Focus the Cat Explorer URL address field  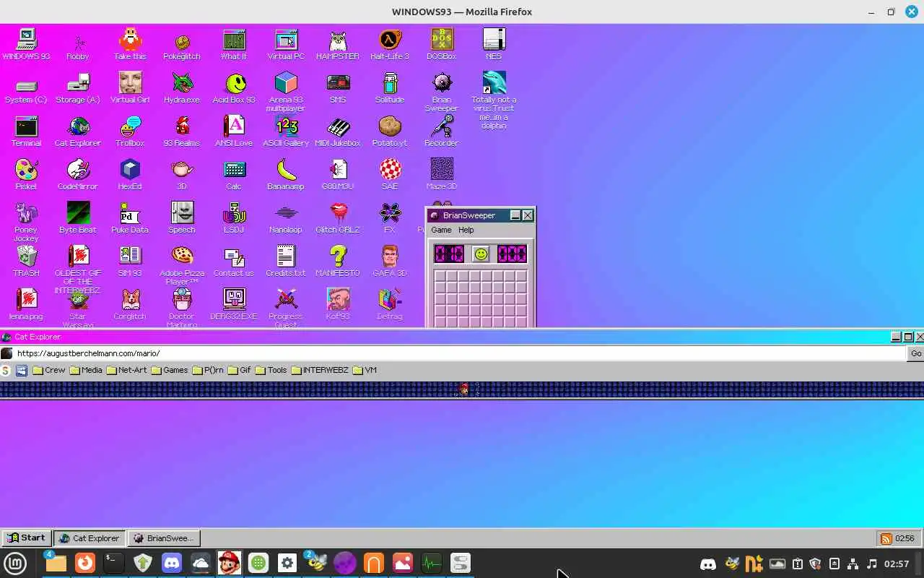[x=461, y=353]
